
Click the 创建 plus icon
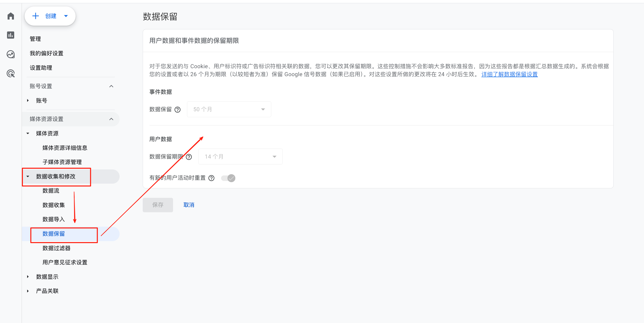(36, 16)
